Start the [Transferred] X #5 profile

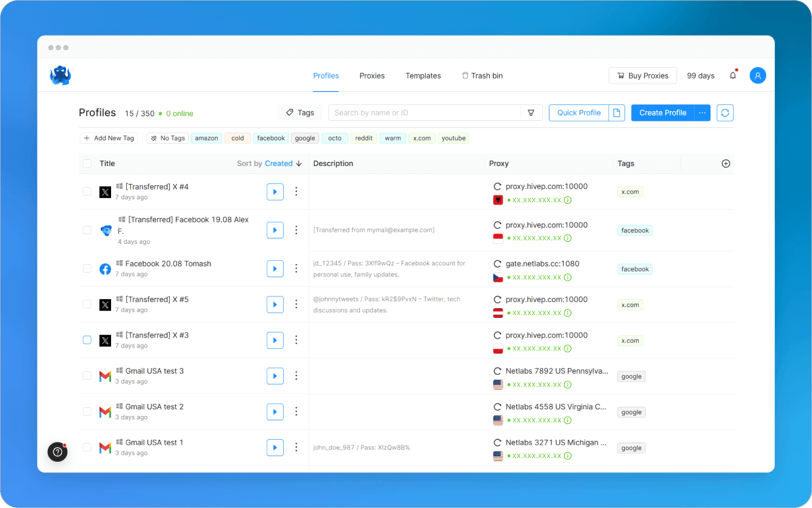click(275, 304)
